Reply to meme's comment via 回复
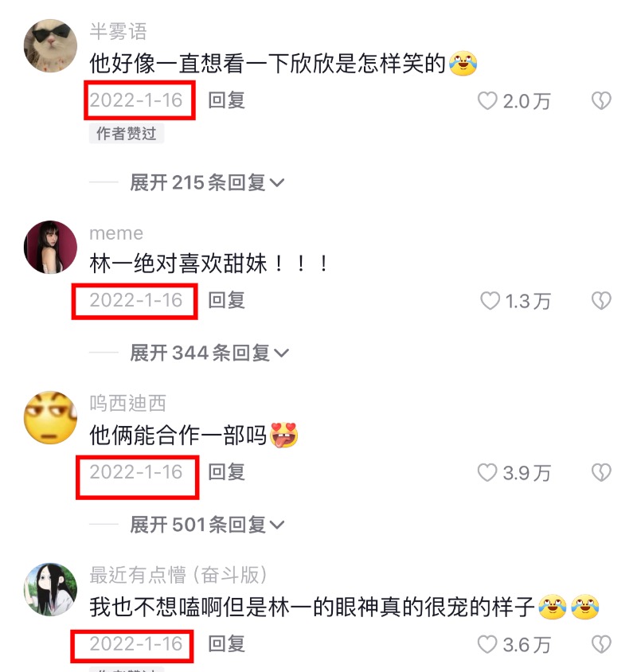 tap(226, 300)
